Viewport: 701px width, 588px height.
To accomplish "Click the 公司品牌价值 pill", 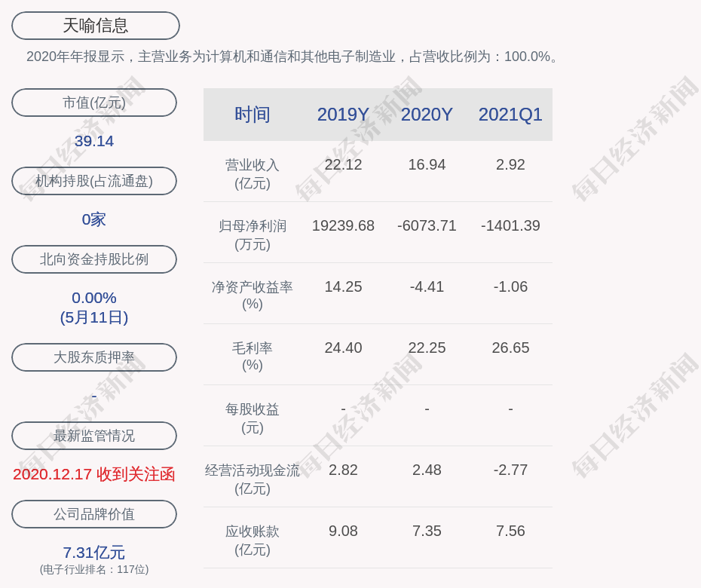I will tap(94, 514).
